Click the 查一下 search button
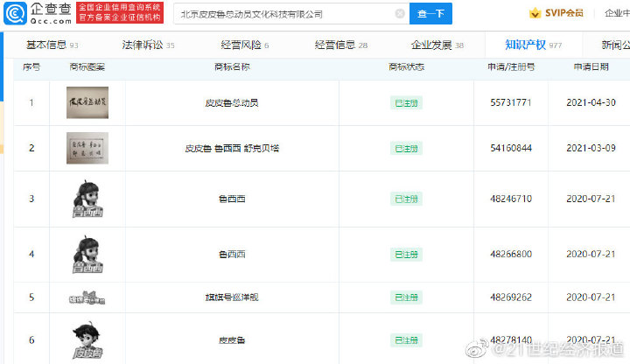Viewport: 630px width, 364px height. tap(430, 14)
